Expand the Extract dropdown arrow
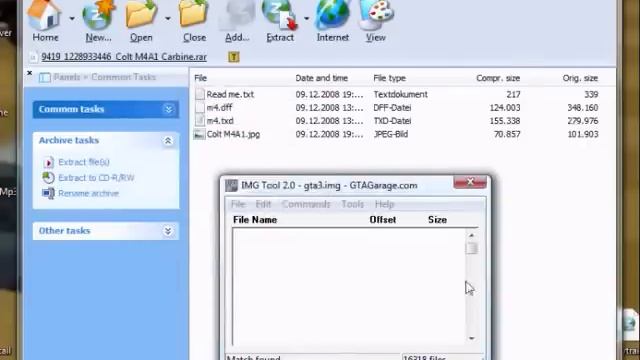The width and height of the screenshot is (640, 360). tap(306, 18)
